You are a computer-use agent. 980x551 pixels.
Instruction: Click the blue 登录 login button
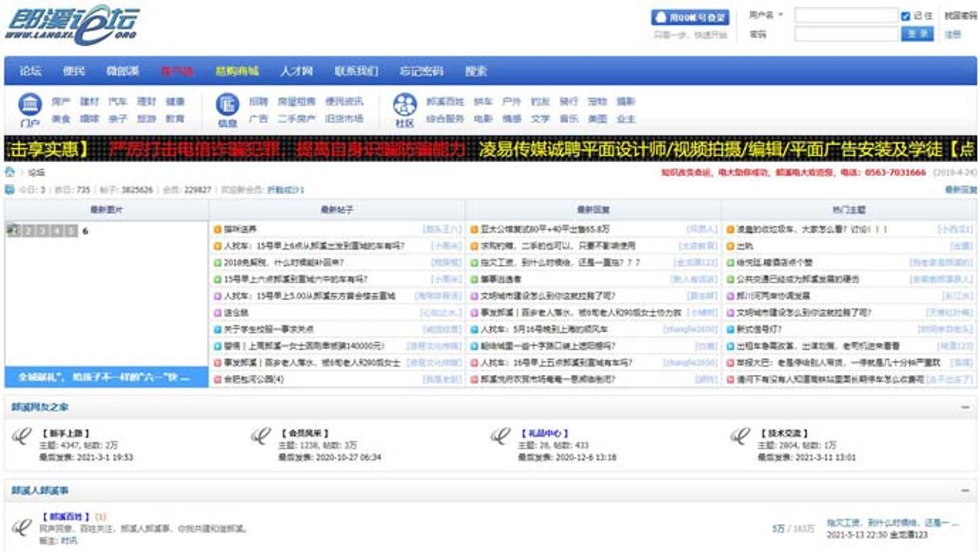[x=917, y=34]
